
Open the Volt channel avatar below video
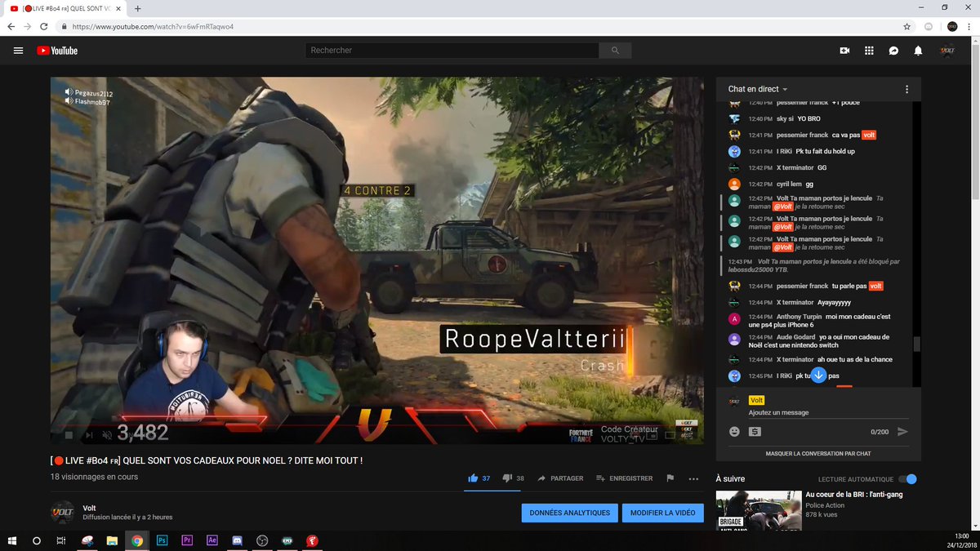pos(63,513)
